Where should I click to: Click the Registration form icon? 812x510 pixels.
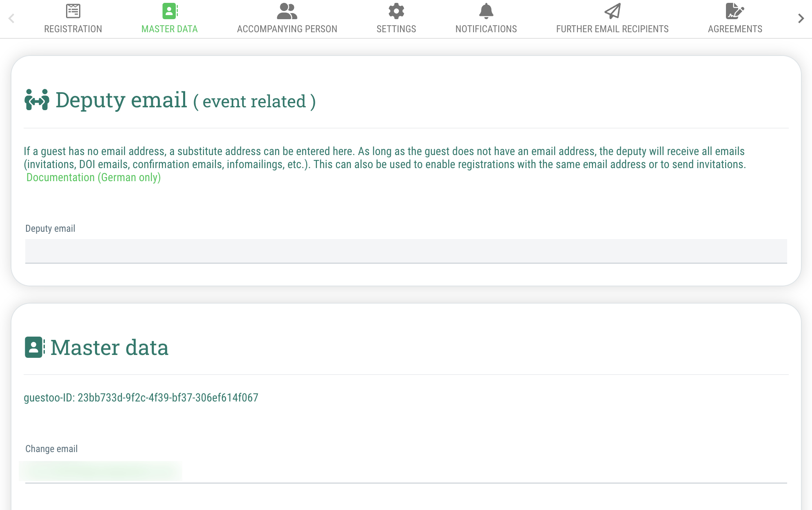click(73, 11)
